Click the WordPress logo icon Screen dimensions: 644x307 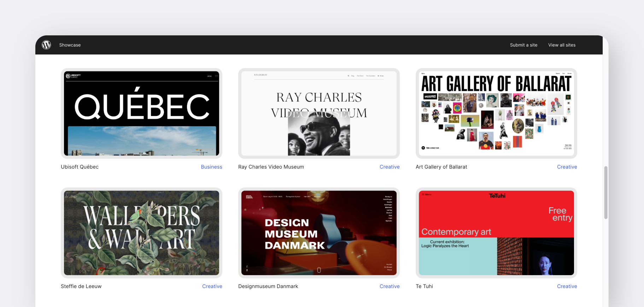coord(46,45)
